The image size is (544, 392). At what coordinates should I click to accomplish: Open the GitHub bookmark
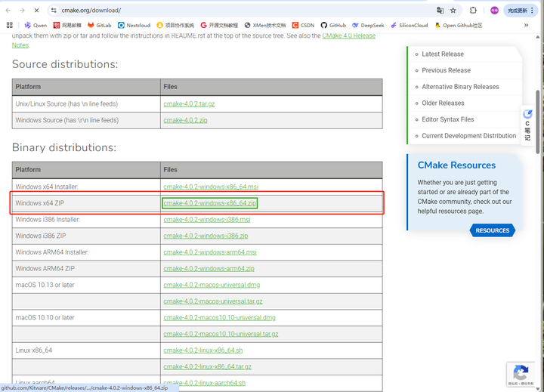click(x=333, y=25)
